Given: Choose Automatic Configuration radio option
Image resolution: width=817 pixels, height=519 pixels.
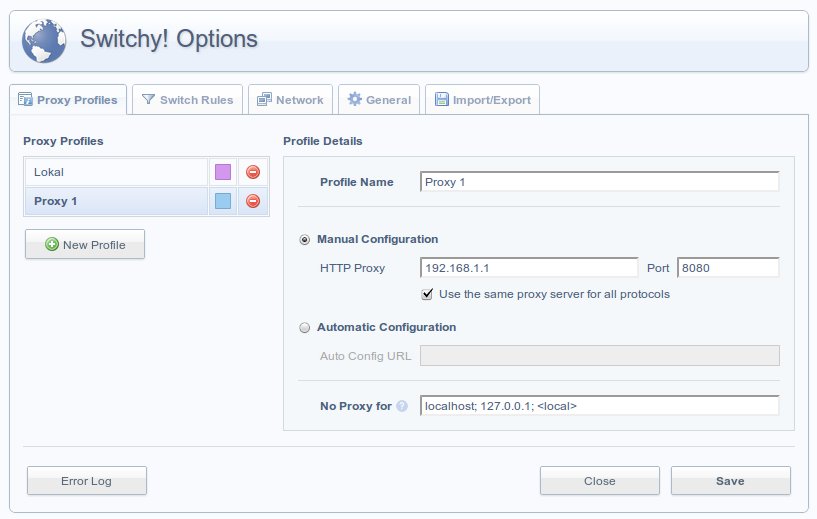Looking at the screenshot, I should coord(305,327).
